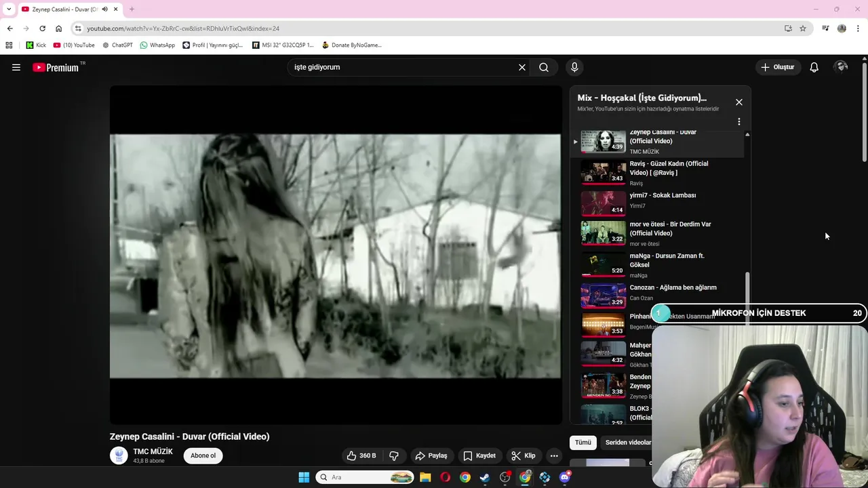The image size is (868, 488).
Task: Play mor ve ötesi - Bir Derdim Var
Action: [x=657, y=234]
